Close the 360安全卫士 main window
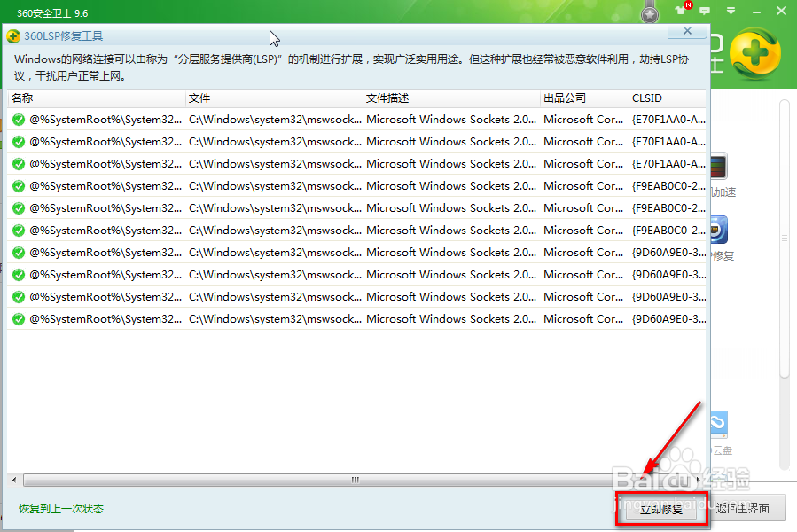 tap(781, 11)
